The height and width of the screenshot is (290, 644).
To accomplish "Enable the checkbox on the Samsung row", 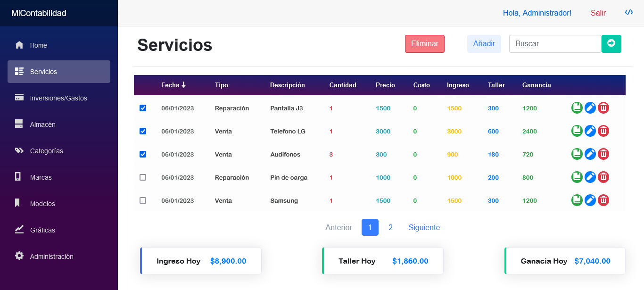I will tap(143, 200).
